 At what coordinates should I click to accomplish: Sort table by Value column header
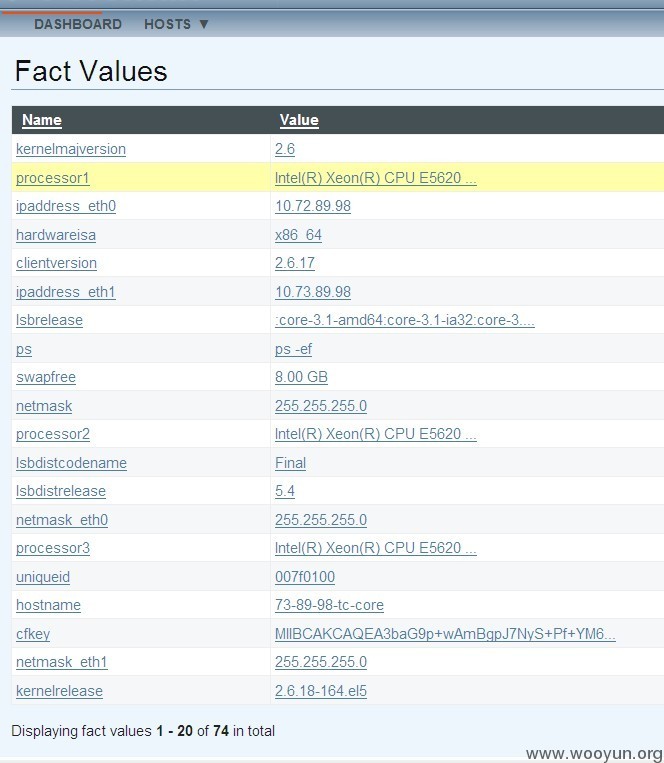[x=299, y=120]
